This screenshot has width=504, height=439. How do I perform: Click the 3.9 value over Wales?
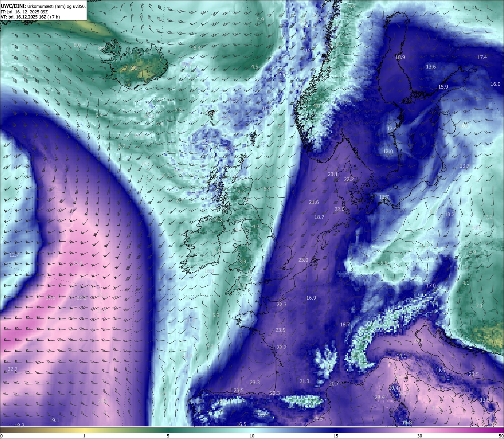pos(243,261)
